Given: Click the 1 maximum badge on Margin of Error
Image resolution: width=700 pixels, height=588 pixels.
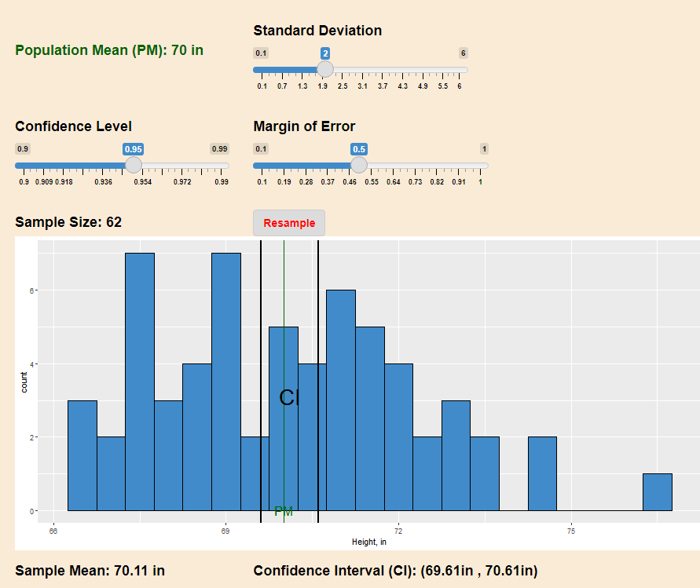Looking at the screenshot, I should point(484,148).
